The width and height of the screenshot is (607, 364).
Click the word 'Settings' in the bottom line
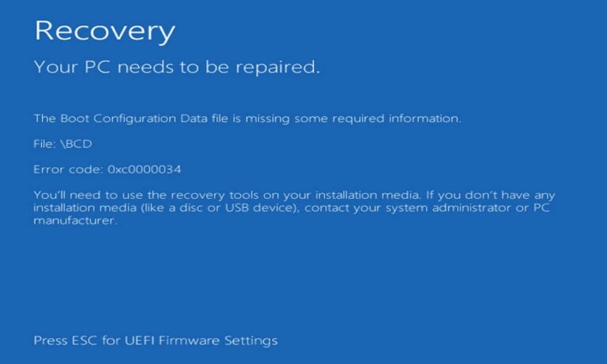[247, 341]
